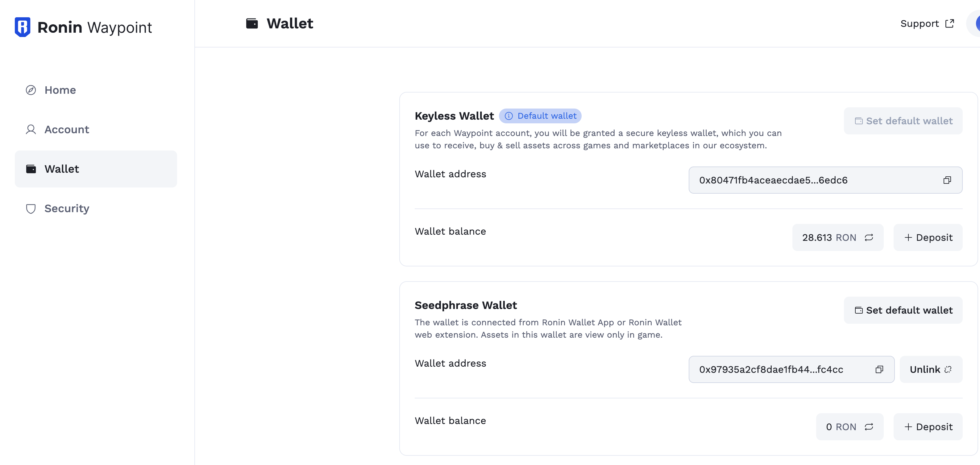Click the Default wallet info icon

509,116
